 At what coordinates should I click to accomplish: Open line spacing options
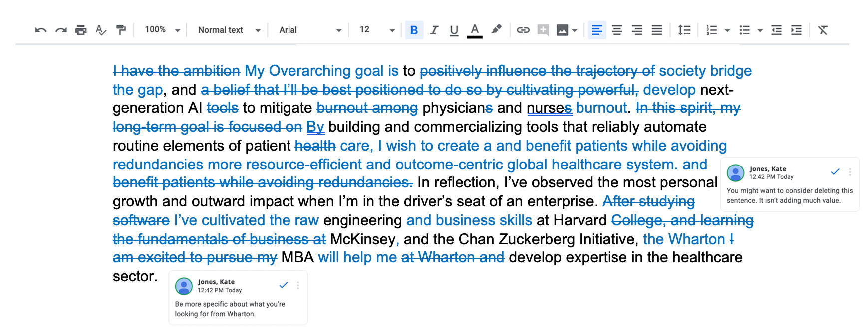(684, 30)
